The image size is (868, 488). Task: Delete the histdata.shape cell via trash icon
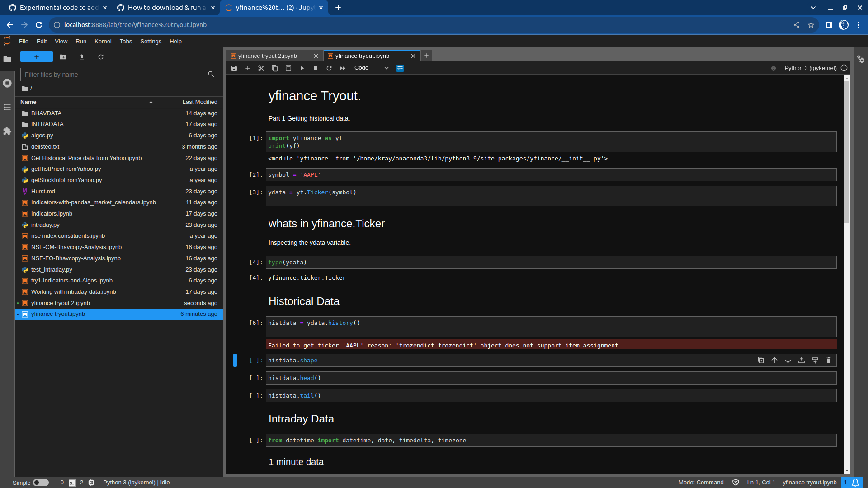point(829,360)
